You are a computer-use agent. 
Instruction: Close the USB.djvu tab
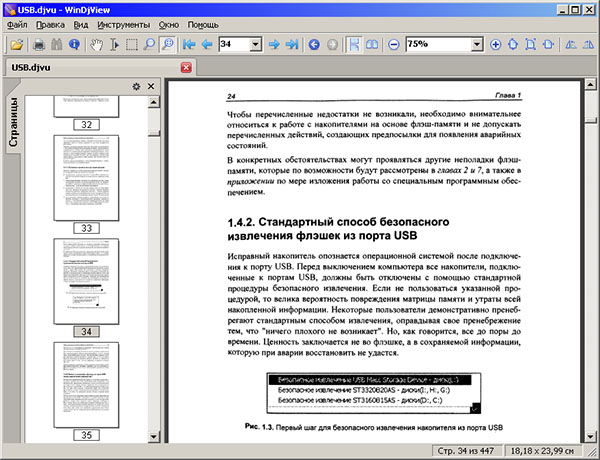click(x=186, y=67)
